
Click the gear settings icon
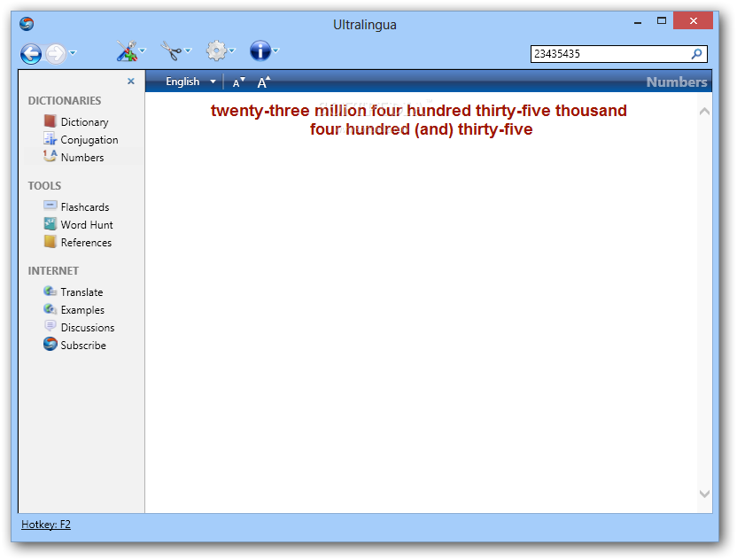point(216,51)
